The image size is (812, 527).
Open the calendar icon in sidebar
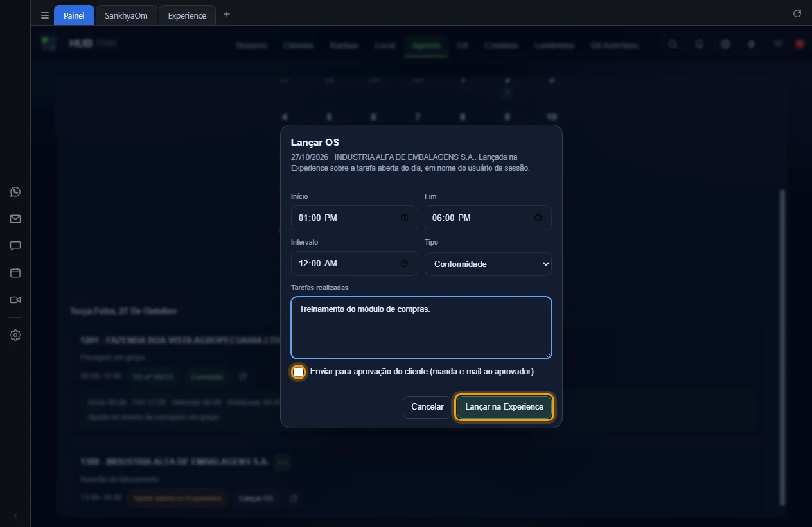point(15,273)
